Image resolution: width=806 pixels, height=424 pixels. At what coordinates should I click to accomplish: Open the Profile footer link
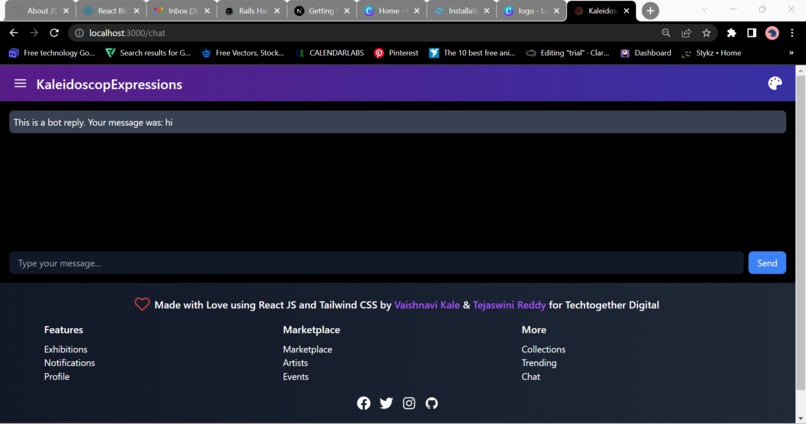(x=57, y=376)
